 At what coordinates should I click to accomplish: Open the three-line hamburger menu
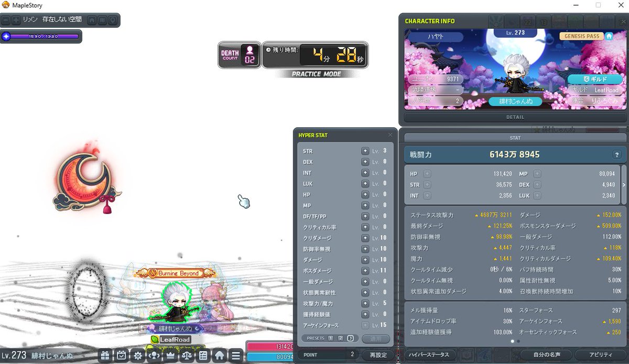tap(236, 356)
